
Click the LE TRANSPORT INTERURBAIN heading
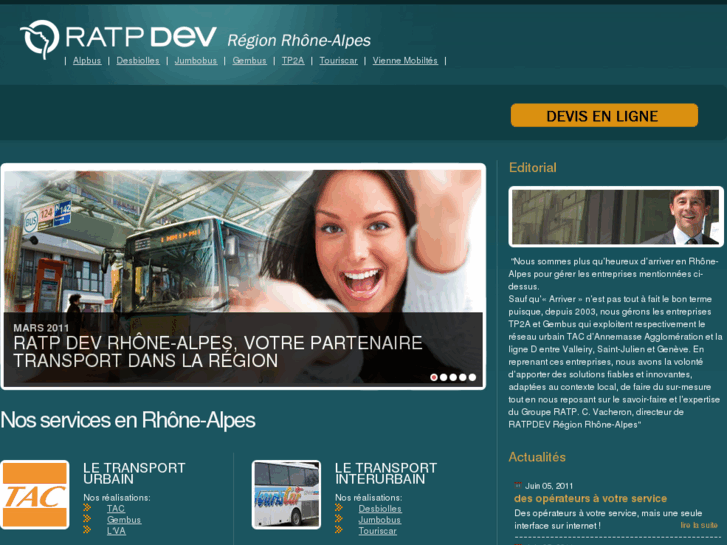tap(386, 473)
